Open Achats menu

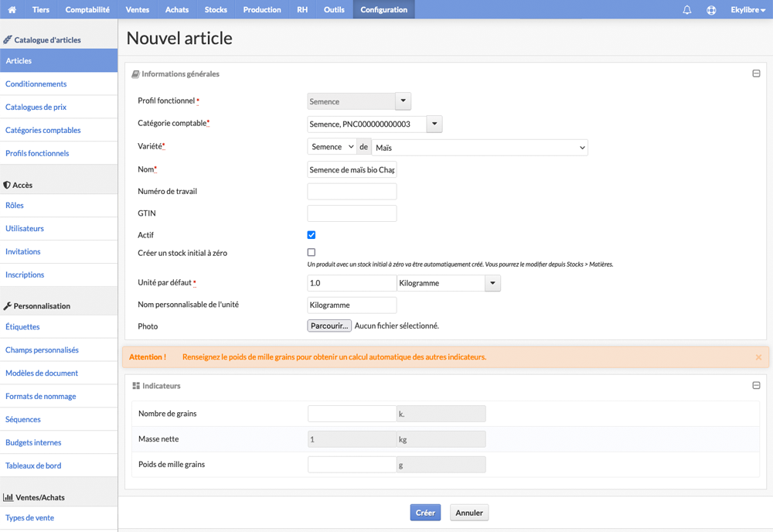177,9
